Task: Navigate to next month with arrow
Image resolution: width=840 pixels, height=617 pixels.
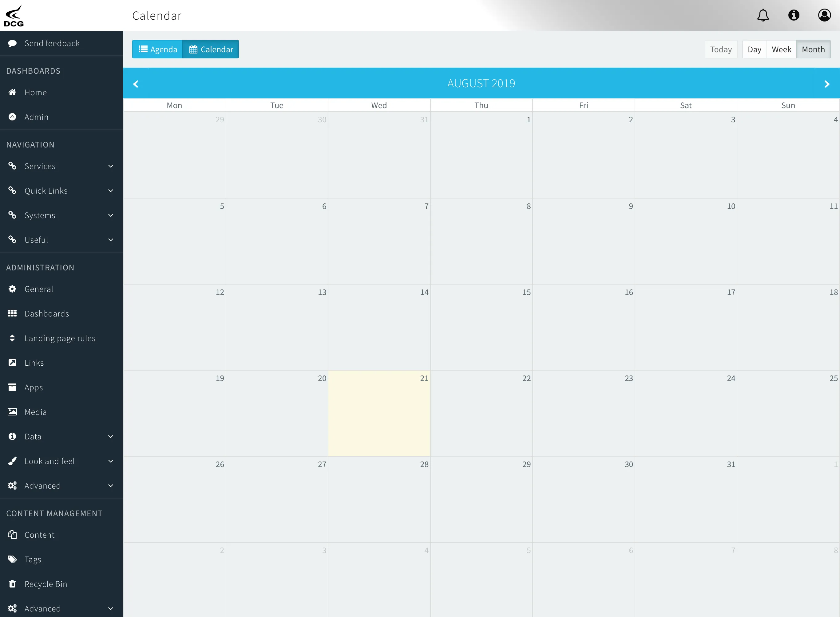Action: point(827,83)
